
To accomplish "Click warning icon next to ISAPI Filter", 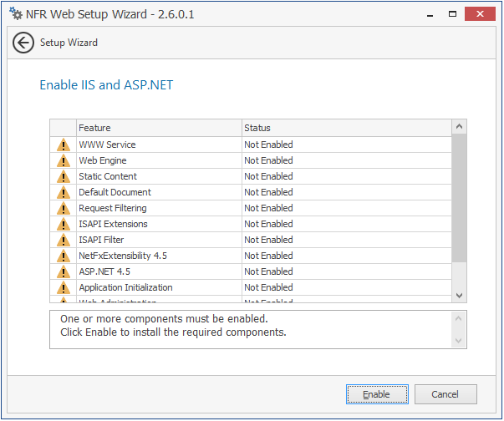I will [64, 241].
